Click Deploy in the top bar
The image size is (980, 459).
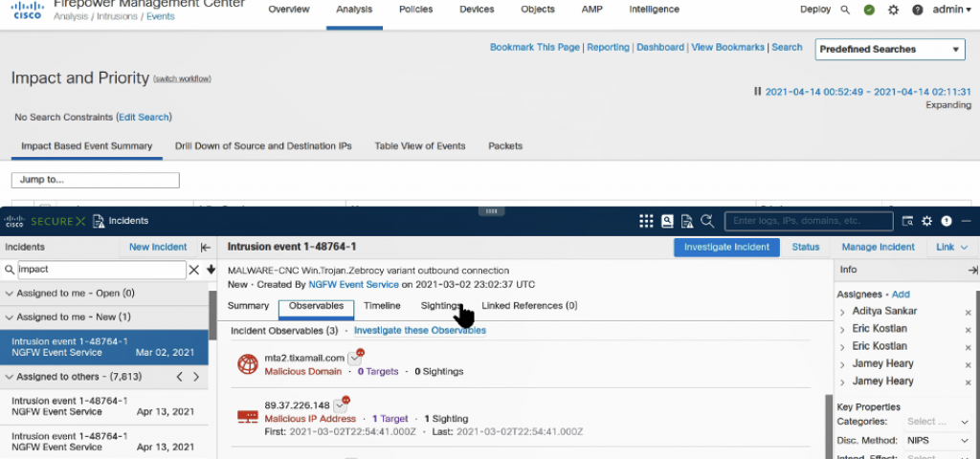point(815,10)
